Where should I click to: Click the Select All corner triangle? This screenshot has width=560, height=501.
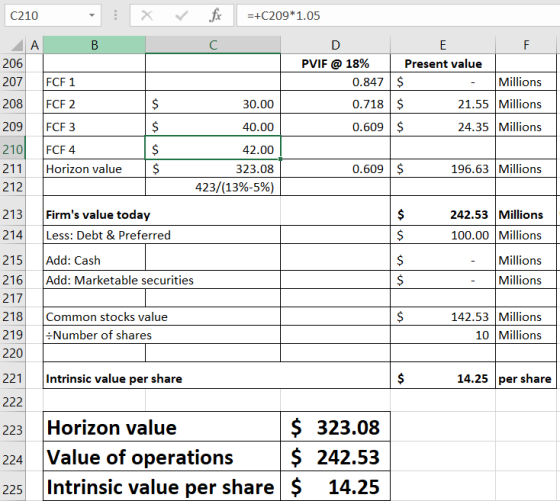coord(16,45)
